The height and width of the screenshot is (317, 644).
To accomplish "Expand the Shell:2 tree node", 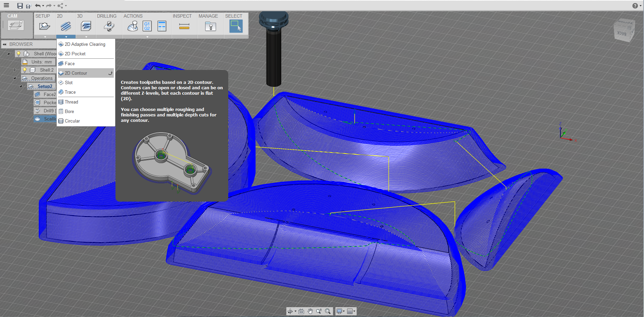I will 15,70.
